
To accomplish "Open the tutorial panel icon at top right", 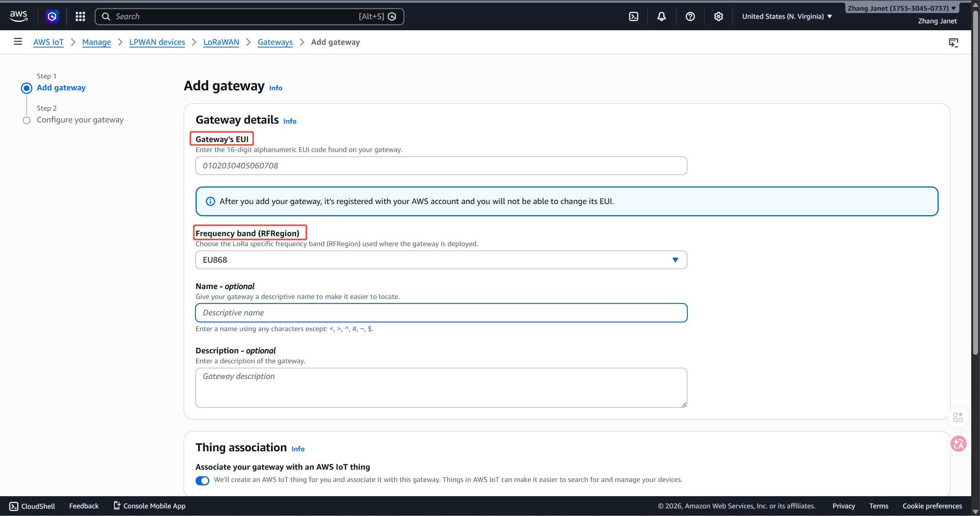I will pos(953,42).
